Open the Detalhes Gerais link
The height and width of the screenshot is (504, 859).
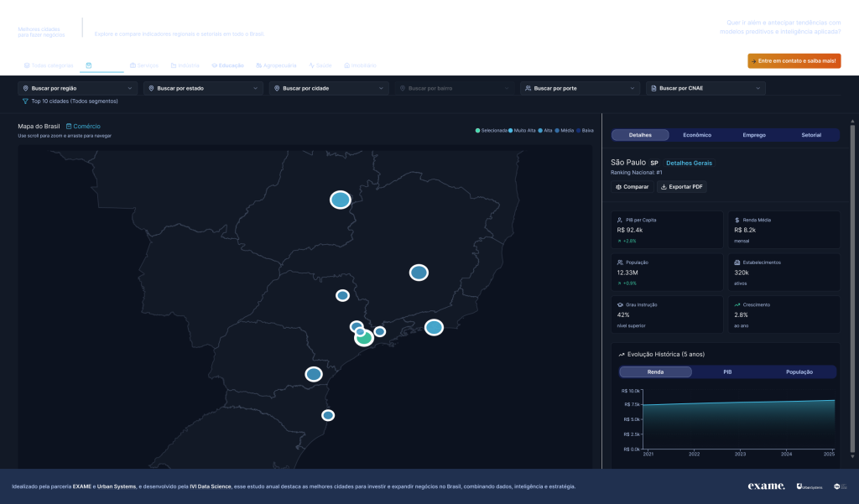point(689,163)
